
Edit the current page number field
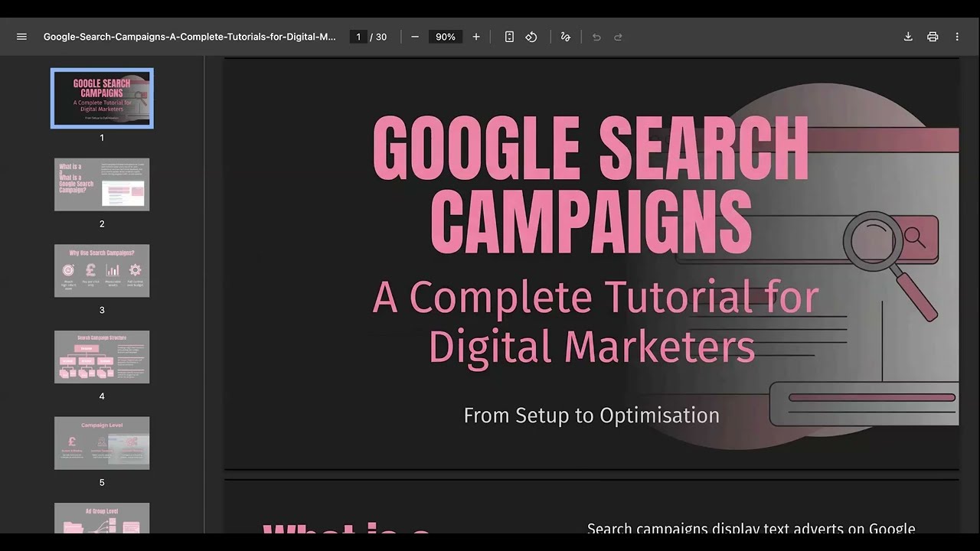click(x=358, y=37)
